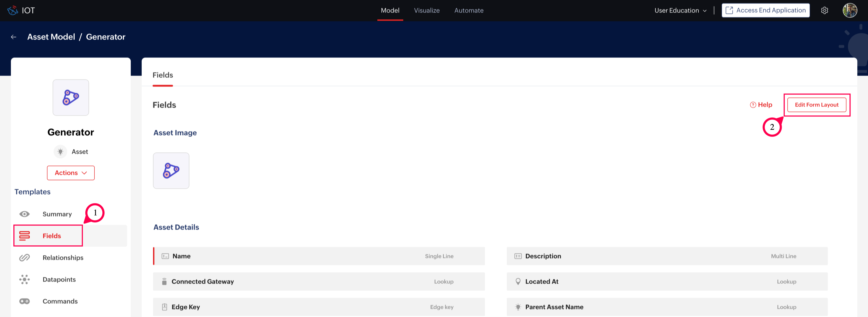This screenshot has width=868, height=317.
Task: Click the Asset Image thumbnail
Action: (171, 171)
